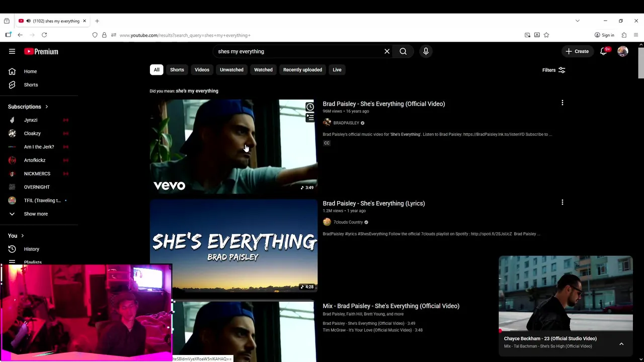The width and height of the screenshot is (644, 362).
Task: Open Filters options
Action: point(554,70)
